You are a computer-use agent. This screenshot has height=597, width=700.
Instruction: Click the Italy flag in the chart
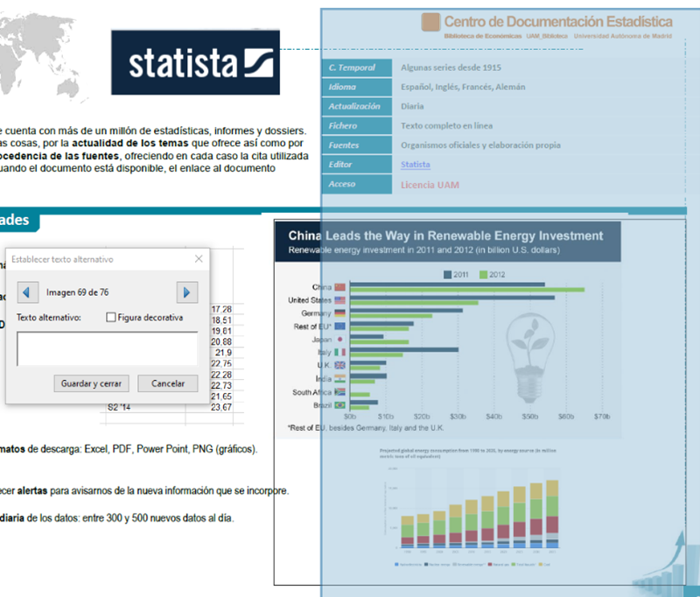[340, 352]
